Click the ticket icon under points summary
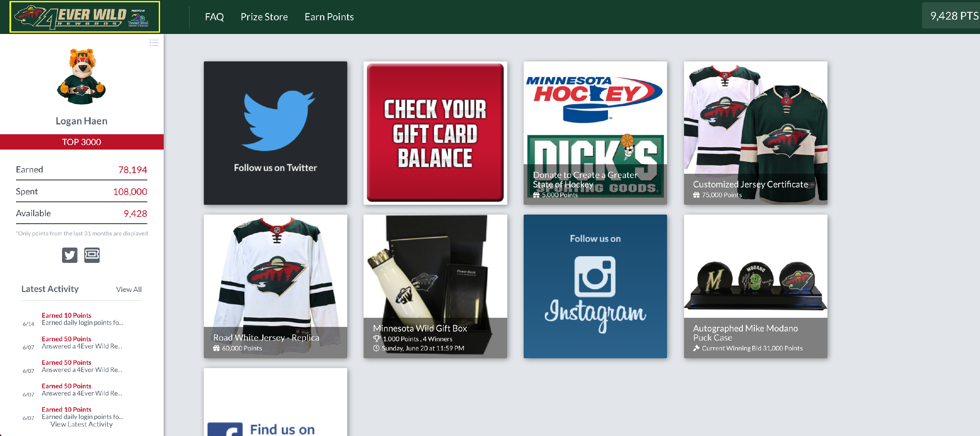 click(92, 255)
